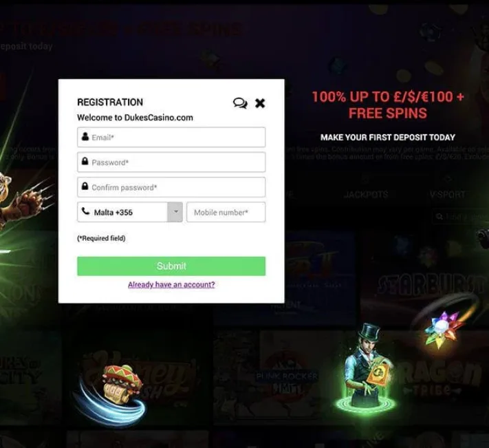489x448 pixels.
Task: Submit the registration form
Action: 171,266
